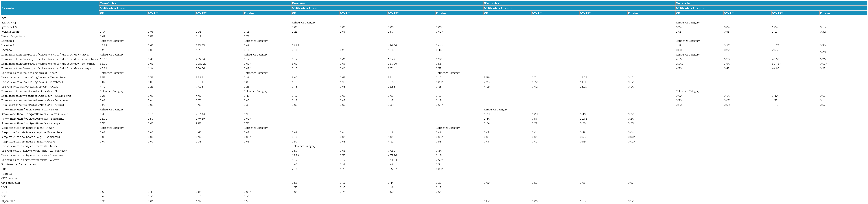
Task: Select the L1-L0 row label
Action: point(5,192)
